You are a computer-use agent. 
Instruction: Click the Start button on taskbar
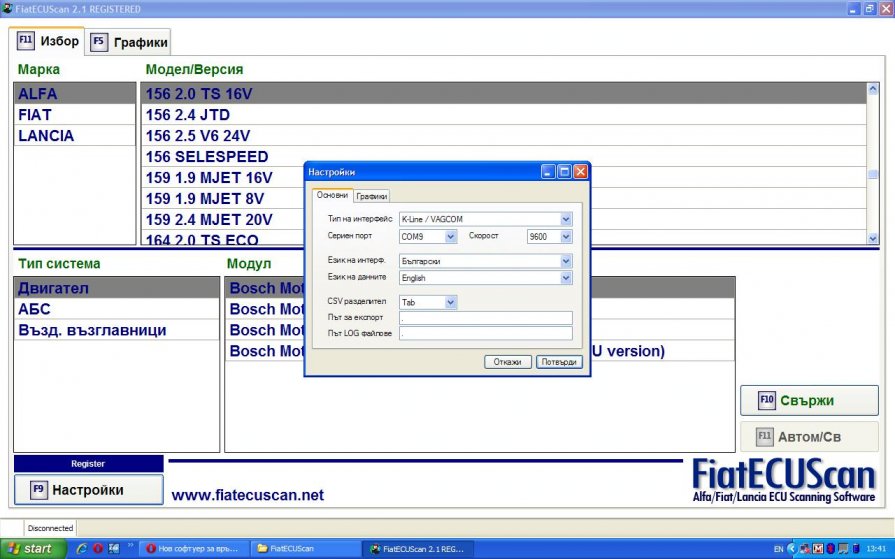[x=32, y=548]
